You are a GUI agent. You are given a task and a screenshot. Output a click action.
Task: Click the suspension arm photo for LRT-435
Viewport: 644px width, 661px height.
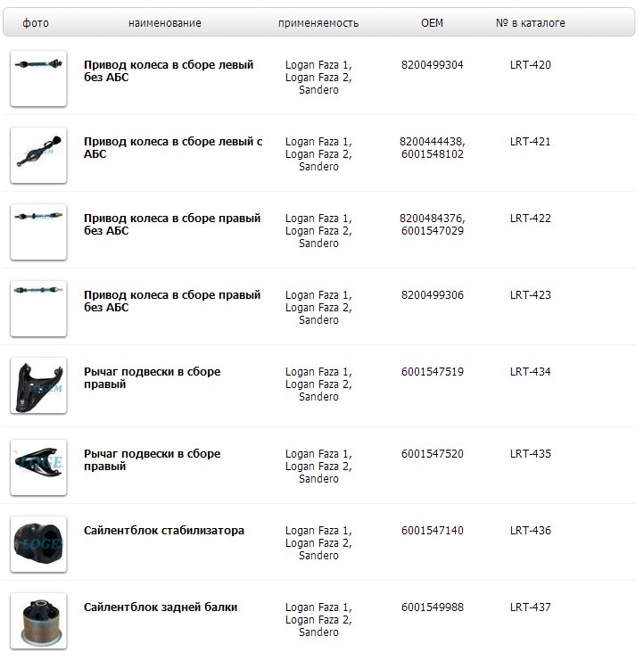click(38, 467)
